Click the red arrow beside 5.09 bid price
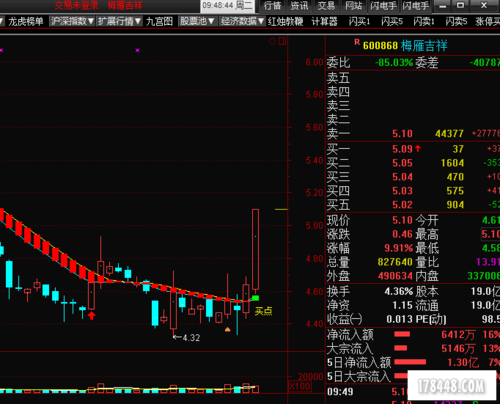This screenshot has height=404, width=500. pyautogui.click(x=418, y=148)
